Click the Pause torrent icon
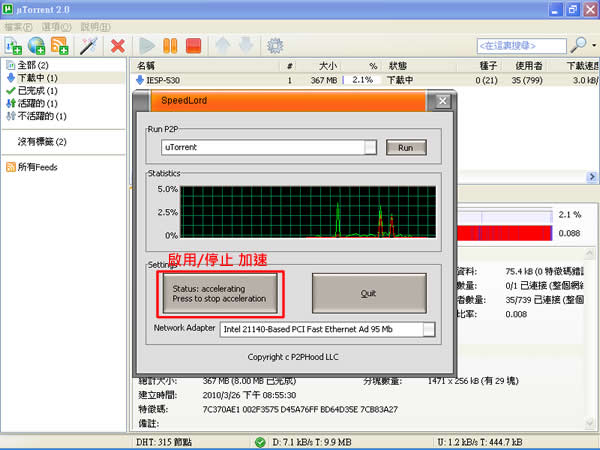Viewport: 600px width, 450px height. (170, 46)
